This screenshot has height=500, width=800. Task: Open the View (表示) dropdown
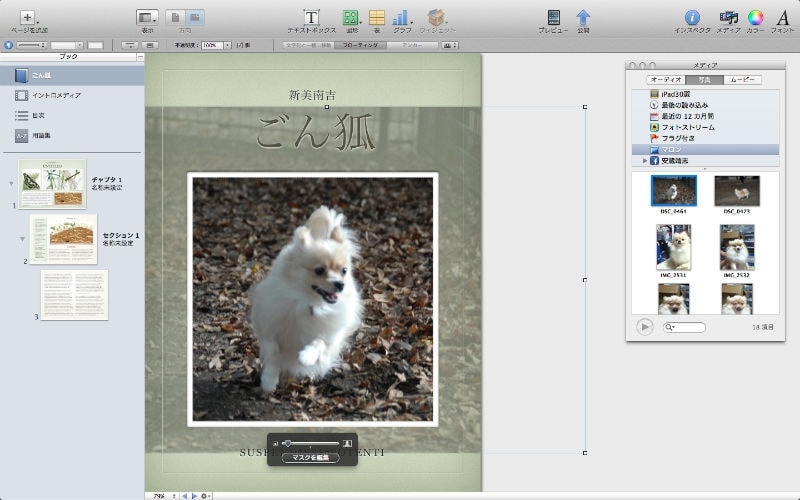147,17
